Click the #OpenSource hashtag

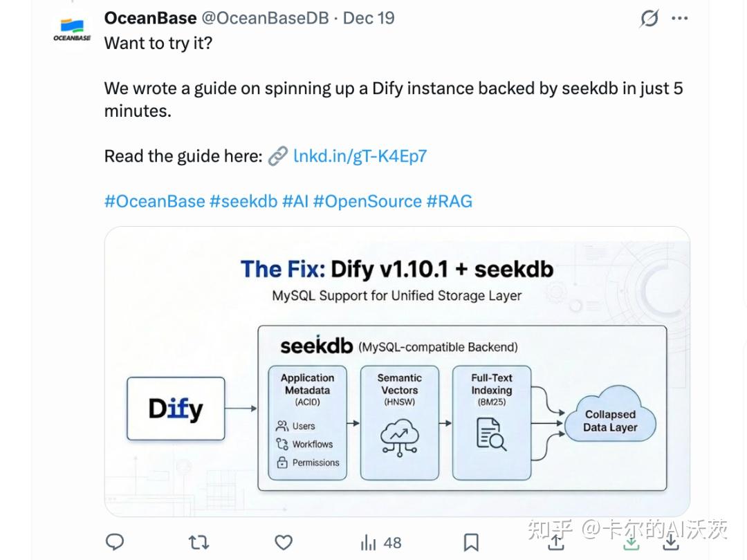click(x=367, y=201)
